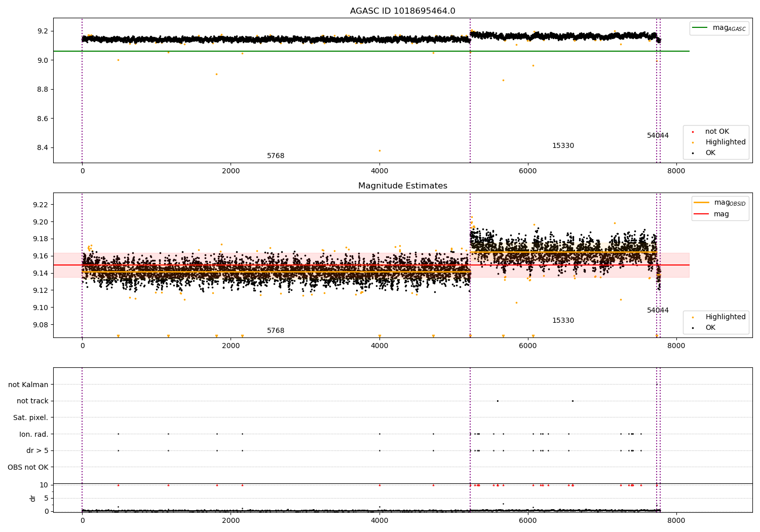This screenshot has height=532, width=760.
Task: Click the 'OBS not OK' row label
Action: (x=28, y=468)
